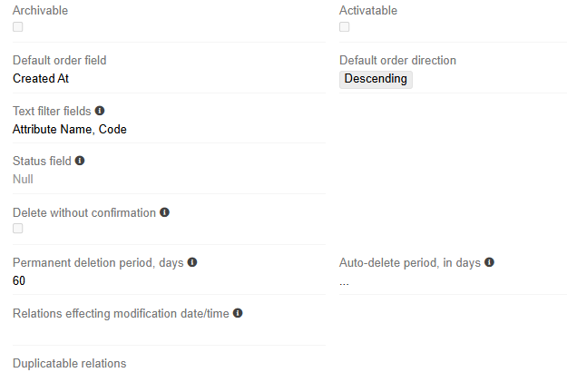Image resolution: width=567 pixels, height=392 pixels.
Task: Toggle the Archivable checkbox
Action: [x=18, y=26]
